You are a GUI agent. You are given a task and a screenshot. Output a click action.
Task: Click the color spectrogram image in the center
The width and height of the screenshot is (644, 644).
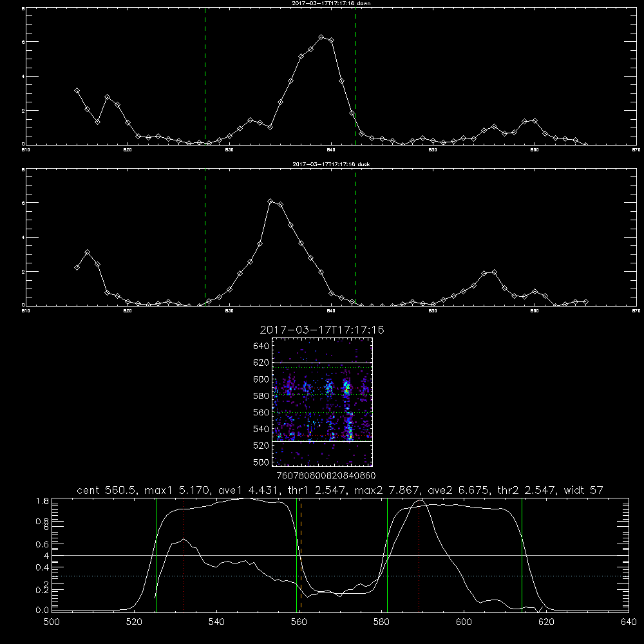(x=322, y=402)
